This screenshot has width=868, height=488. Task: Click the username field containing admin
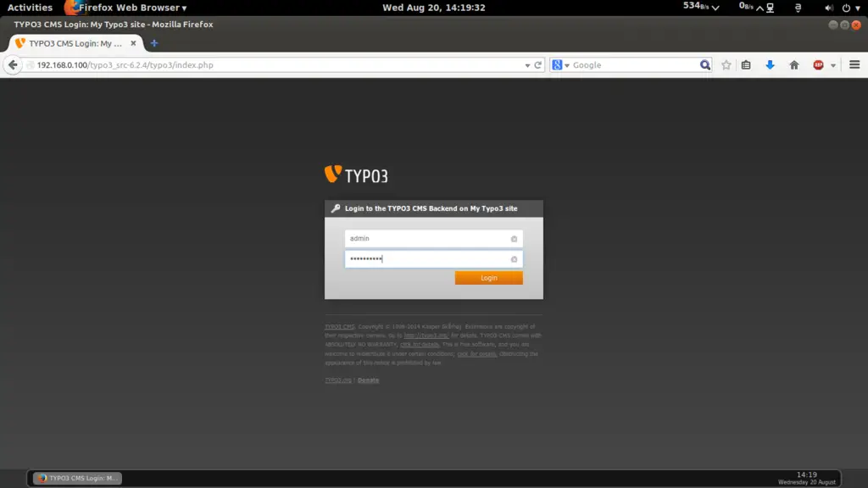(x=433, y=238)
